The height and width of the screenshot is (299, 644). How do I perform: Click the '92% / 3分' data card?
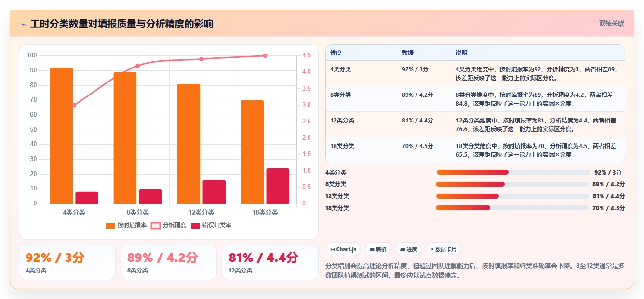click(67, 262)
